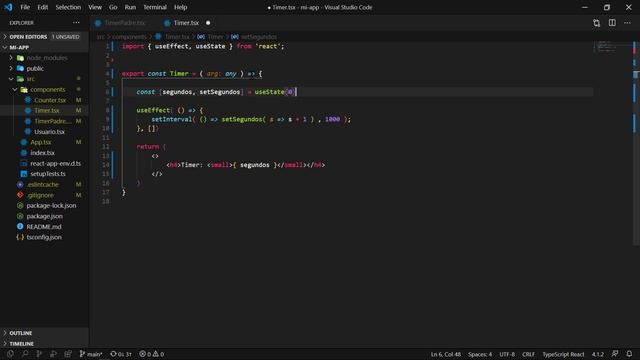This screenshot has height=360, width=640.
Task: Open Usuario.tsx file
Action: pos(44,132)
